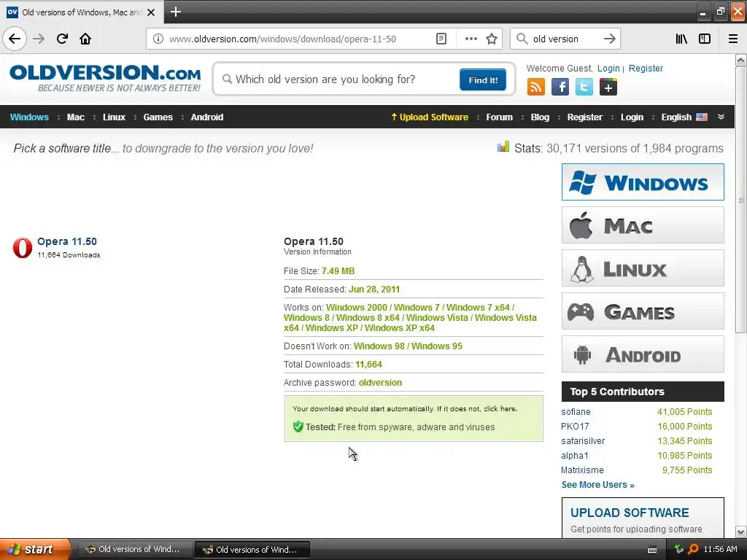
Task: Open the Windows Start button
Action: tap(35, 549)
